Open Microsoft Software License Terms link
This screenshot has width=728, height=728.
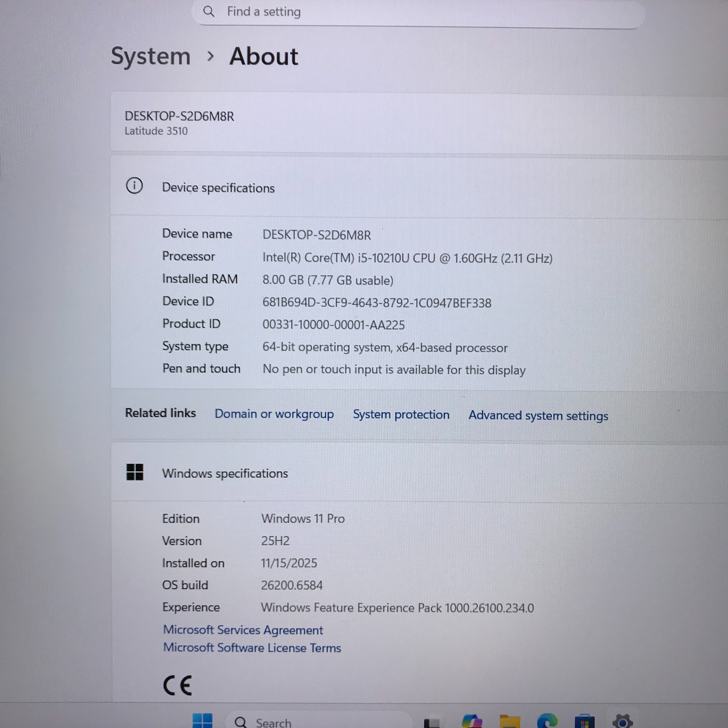pyautogui.click(x=252, y=647)
